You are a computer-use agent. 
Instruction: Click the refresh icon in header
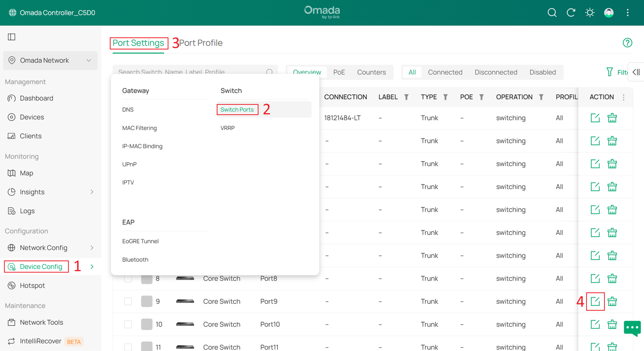tap(571, 13)
